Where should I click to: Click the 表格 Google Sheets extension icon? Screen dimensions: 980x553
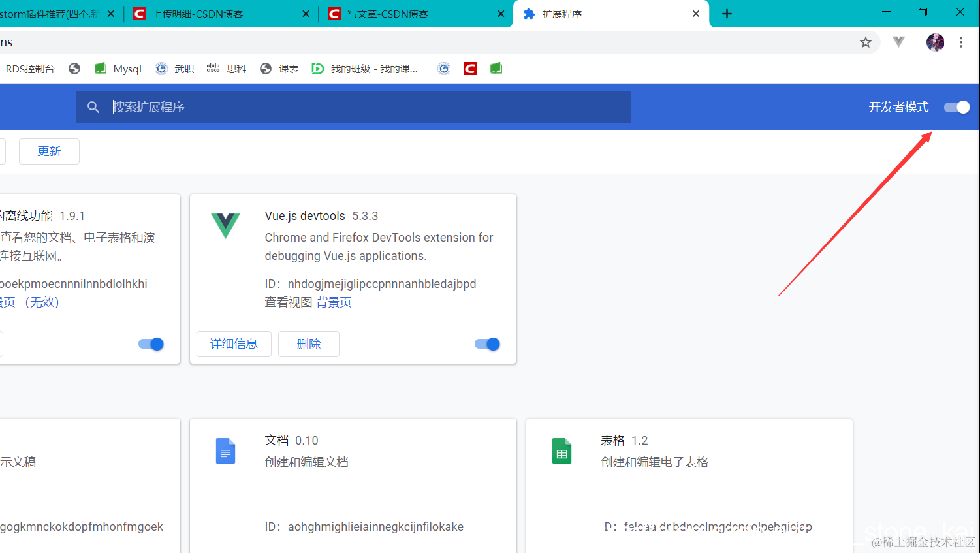click(561, 450)
